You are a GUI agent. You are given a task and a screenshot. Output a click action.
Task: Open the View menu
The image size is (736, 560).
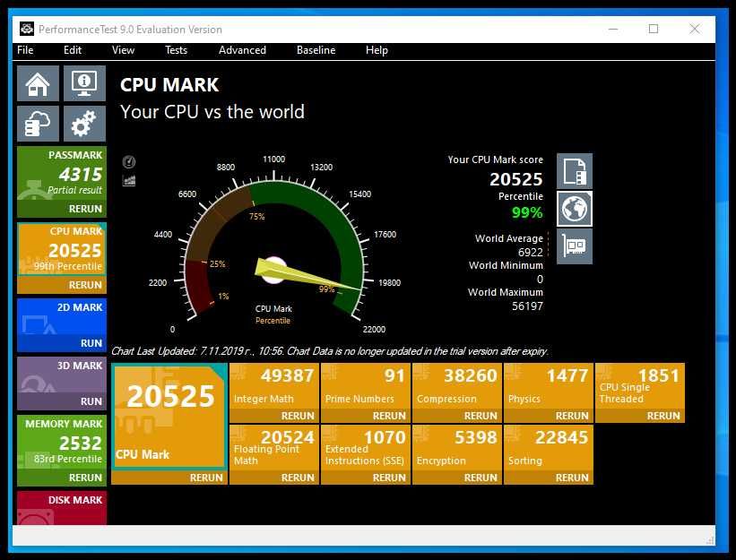(x=123, y=50)
